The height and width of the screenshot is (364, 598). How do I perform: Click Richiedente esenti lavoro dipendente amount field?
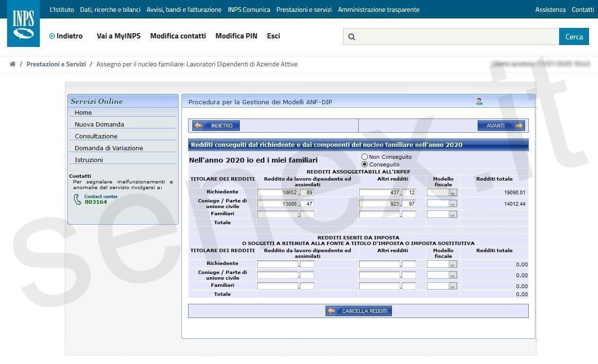pyautogui.click(x=278, y=264)
